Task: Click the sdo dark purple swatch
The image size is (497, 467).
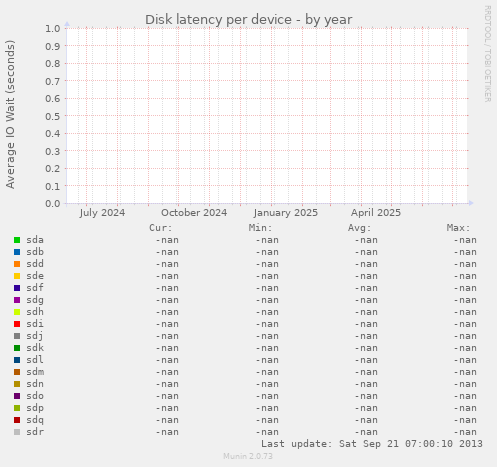Action: click(x=17, y=396)
